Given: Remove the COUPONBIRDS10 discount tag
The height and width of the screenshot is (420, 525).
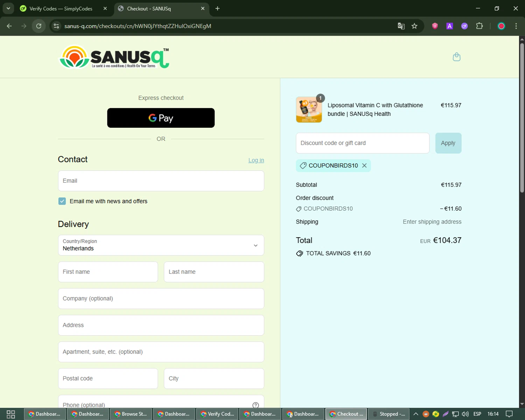Looking at the screenshot, I should click(x=364, y=166).
